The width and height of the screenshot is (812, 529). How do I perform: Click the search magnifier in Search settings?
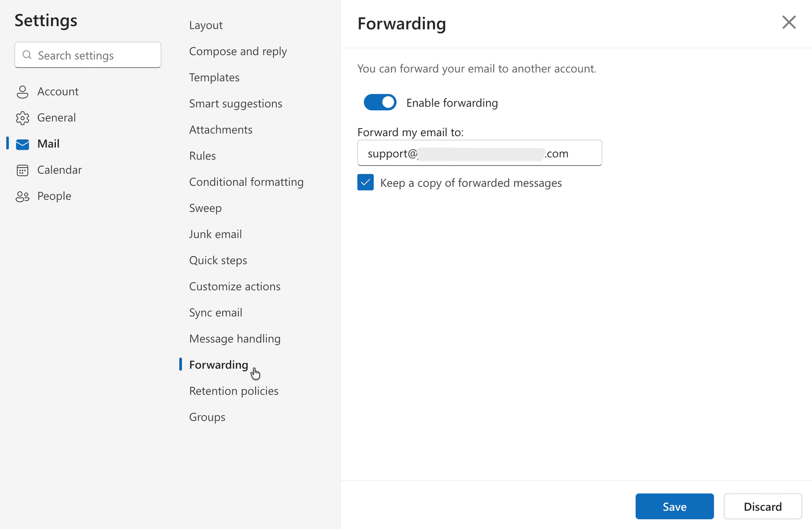click(x=27, y=55)
